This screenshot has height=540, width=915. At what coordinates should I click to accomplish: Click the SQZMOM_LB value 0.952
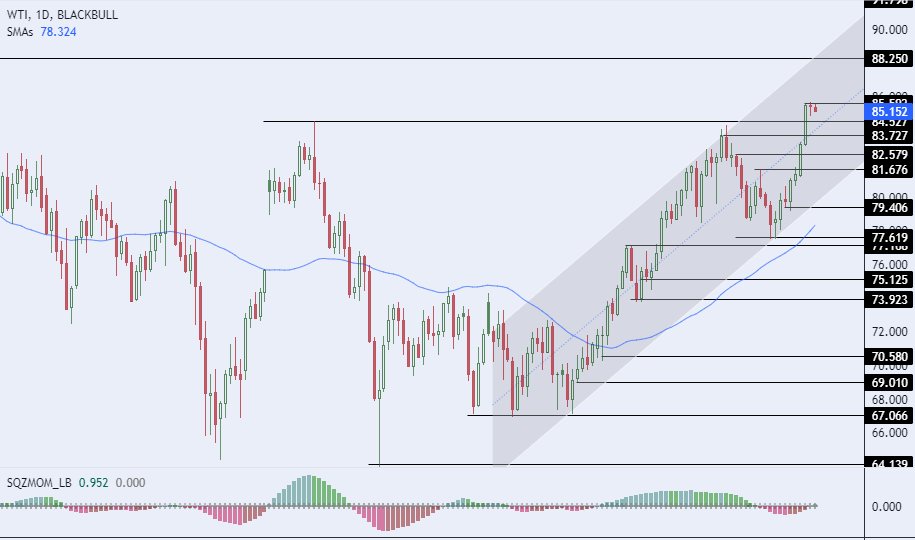(x=94, y=482)
